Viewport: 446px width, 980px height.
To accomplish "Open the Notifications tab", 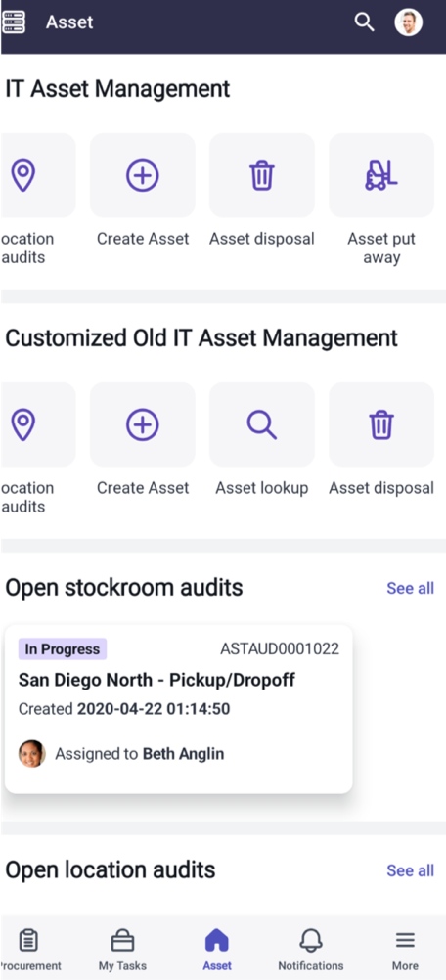I will (x=310, y=950).
